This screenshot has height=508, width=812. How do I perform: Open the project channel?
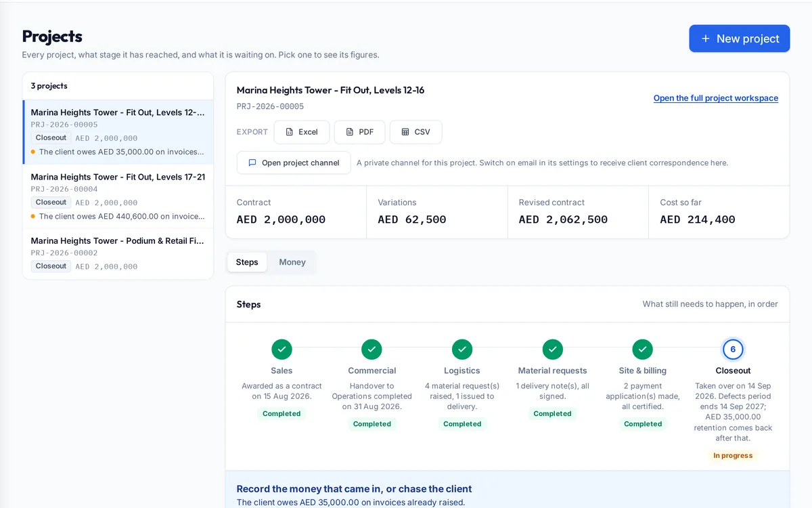pyautogui.click(x=294, y=163)
